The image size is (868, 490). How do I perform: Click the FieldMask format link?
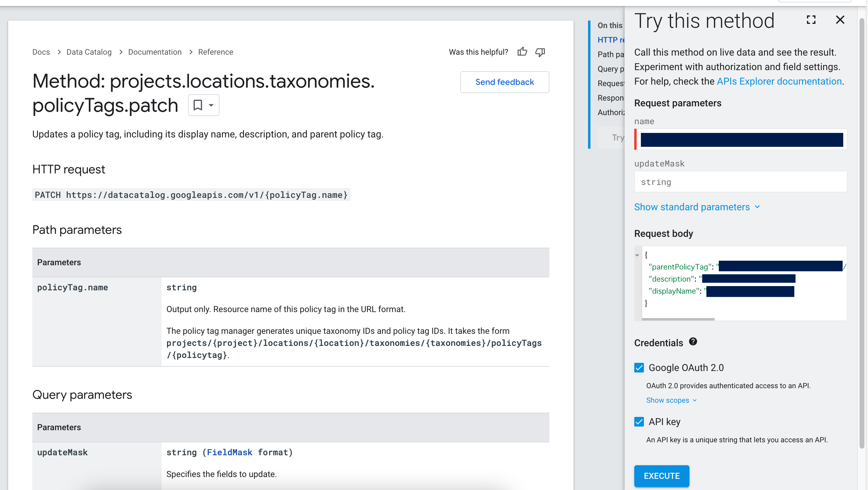pyautogui.click(x=230, y=452)
